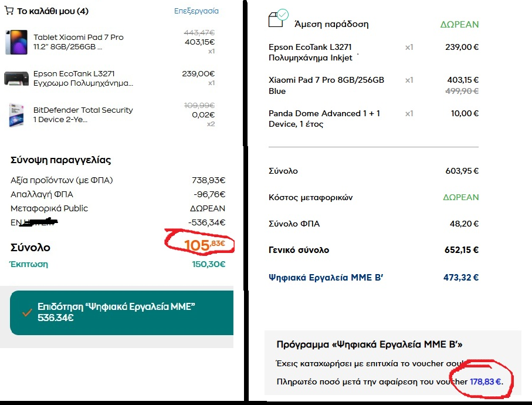Open BitDefender Total Security item title
The height and width of the screenshot is (405, 532).
pyautogui.click(x=83, y=114)
